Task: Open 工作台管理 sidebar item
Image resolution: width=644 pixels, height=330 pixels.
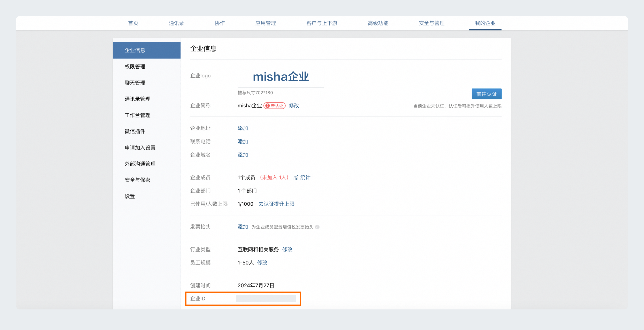Action: [x=146, y=115]
